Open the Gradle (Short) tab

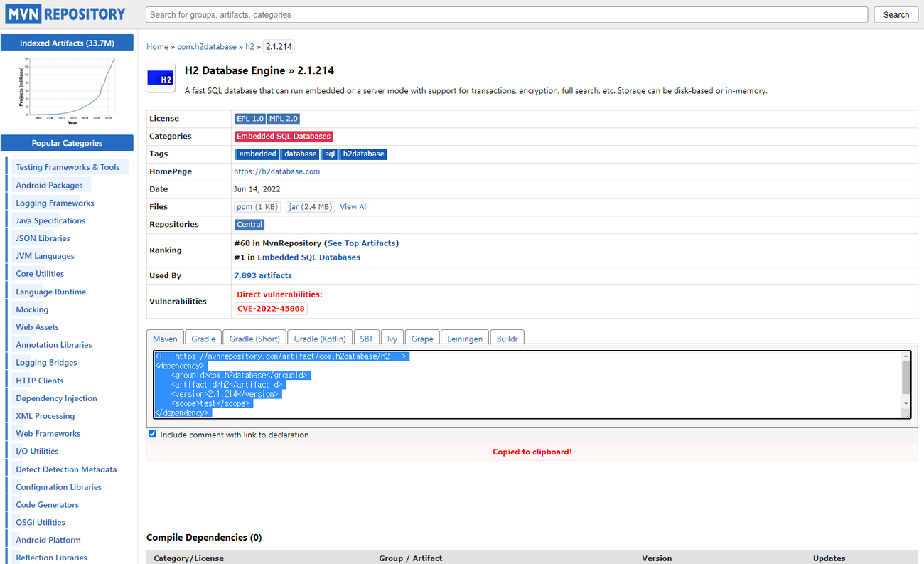click(x=254, y=339)
